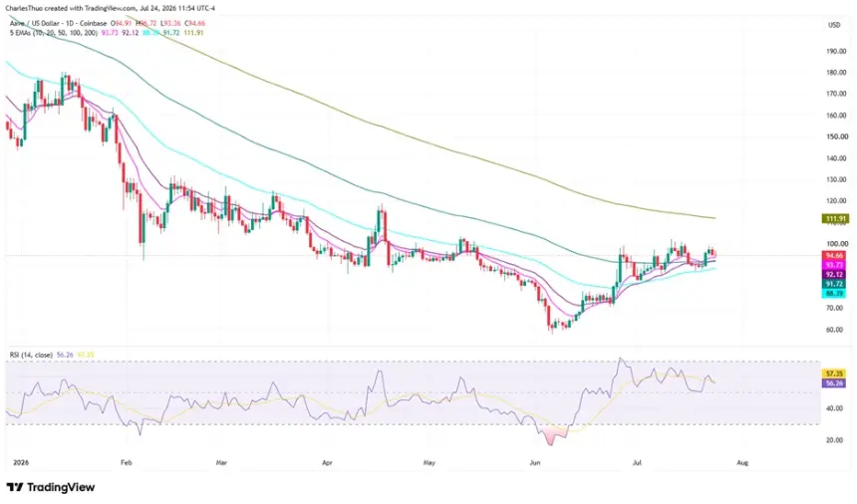Click the 140.00 price axis label

836,158
